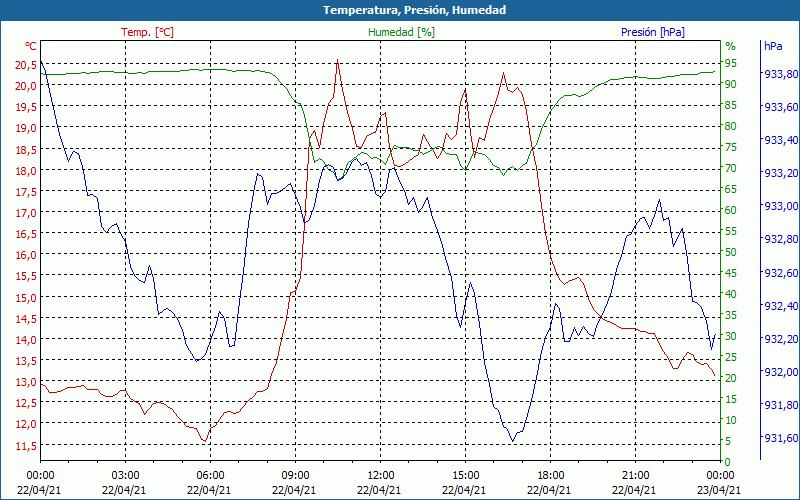Image resolution: width=800 pixels, height=500 pixels.
Task: Click the '20,0' temperature axis value
Action: point(27,85)
